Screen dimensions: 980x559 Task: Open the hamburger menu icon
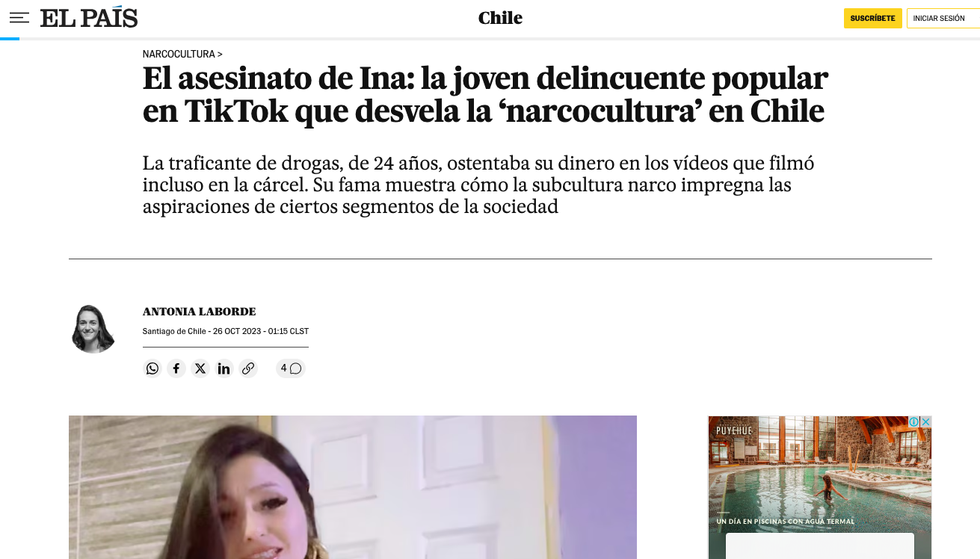point(19,18)
